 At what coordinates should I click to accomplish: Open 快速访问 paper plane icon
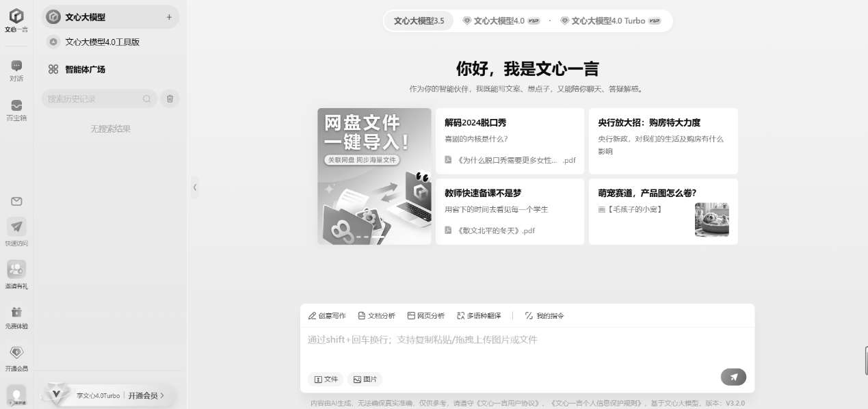[16, 227]
